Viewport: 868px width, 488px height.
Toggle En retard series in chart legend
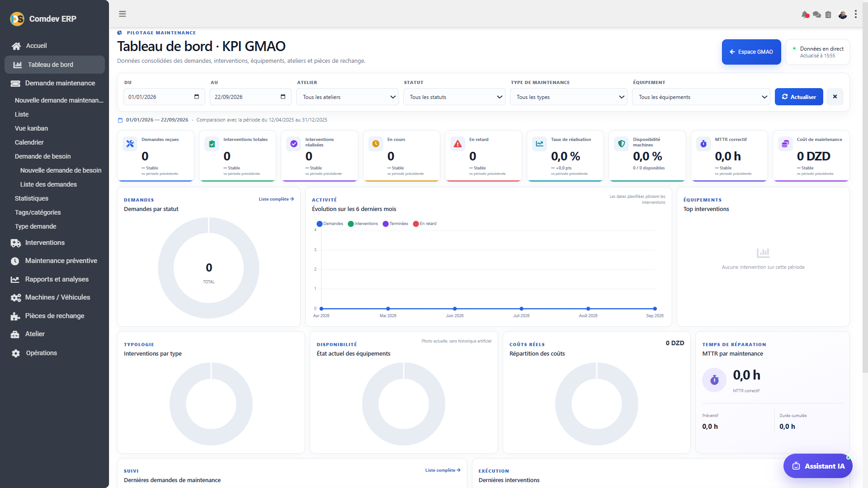[x=425, y=224]
